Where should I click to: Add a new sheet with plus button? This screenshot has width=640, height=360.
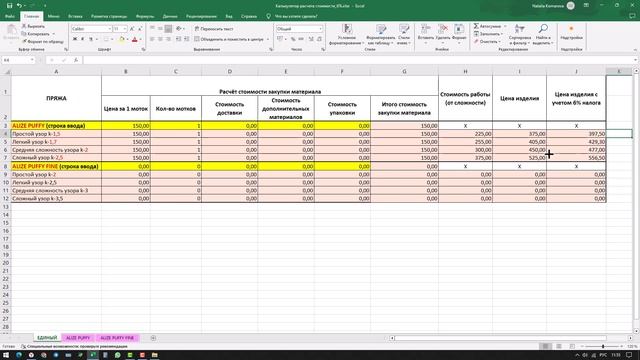tap(153, 338)
